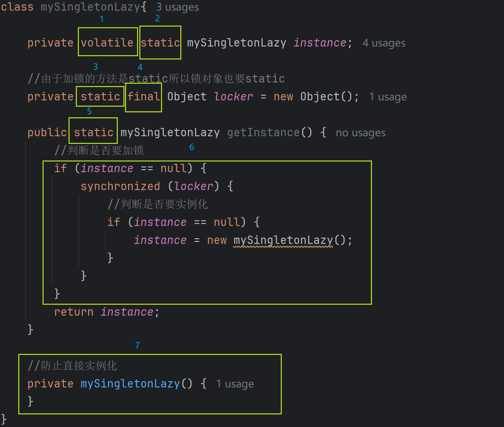The width and height of the screenshot is (504, 427).
Task: Select the class name in the class declaration line
Action: pos(90,7)
